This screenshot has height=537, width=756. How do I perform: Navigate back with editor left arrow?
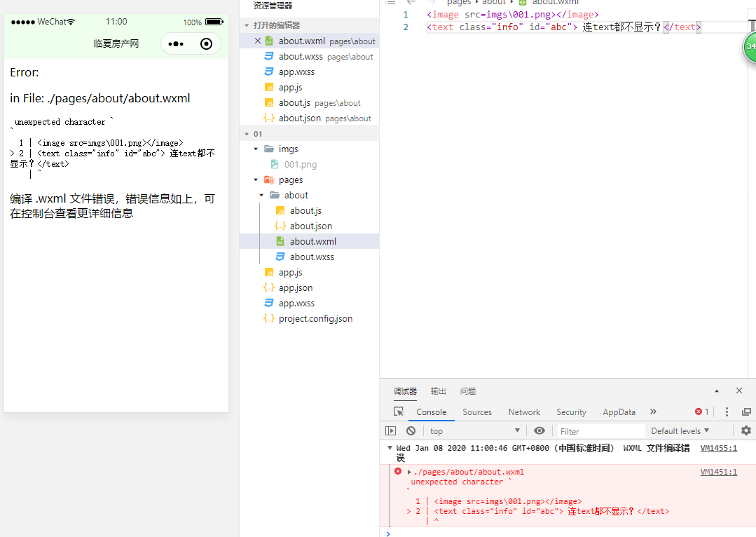pos(411,2)
